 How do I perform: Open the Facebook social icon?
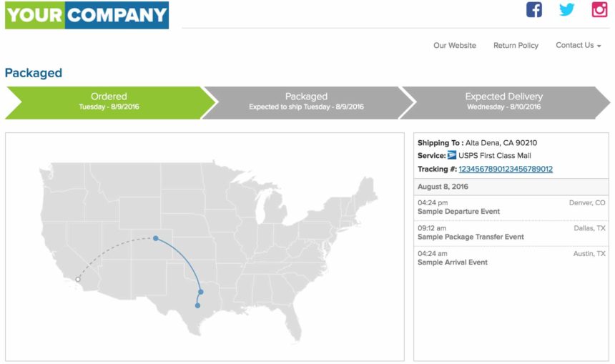[533, 10]
